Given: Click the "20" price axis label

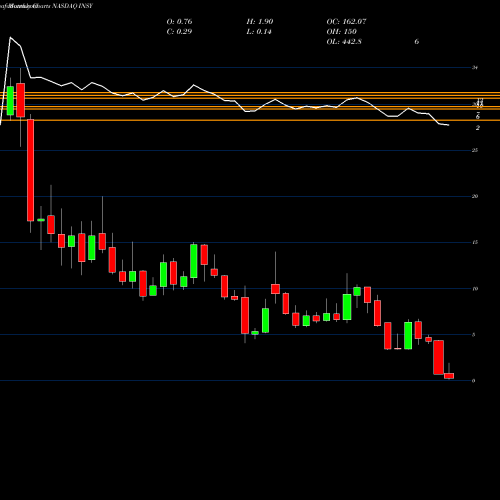Looking at the screenshot, I should tap(475, 196).
